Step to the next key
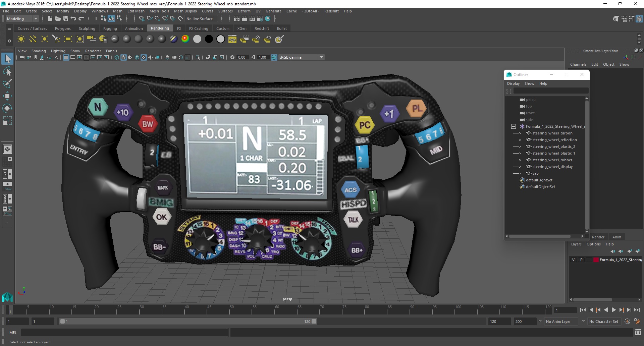 (621, 310)
